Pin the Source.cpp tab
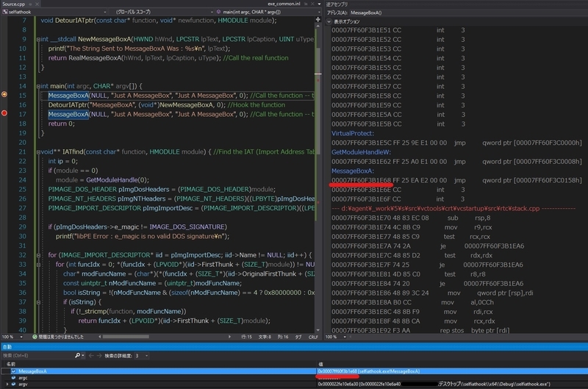 coord(30,4)
